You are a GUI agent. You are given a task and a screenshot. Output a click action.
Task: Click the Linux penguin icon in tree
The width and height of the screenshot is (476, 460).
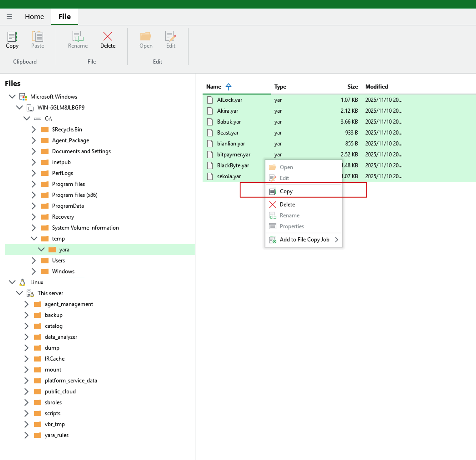(23, 282)
